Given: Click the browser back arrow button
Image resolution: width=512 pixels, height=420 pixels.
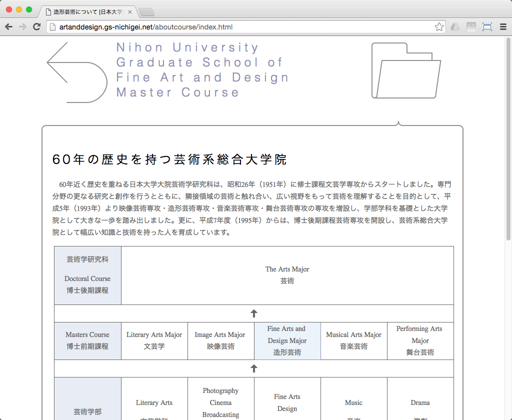Looking at the screenshot, I should pos(9,27).
